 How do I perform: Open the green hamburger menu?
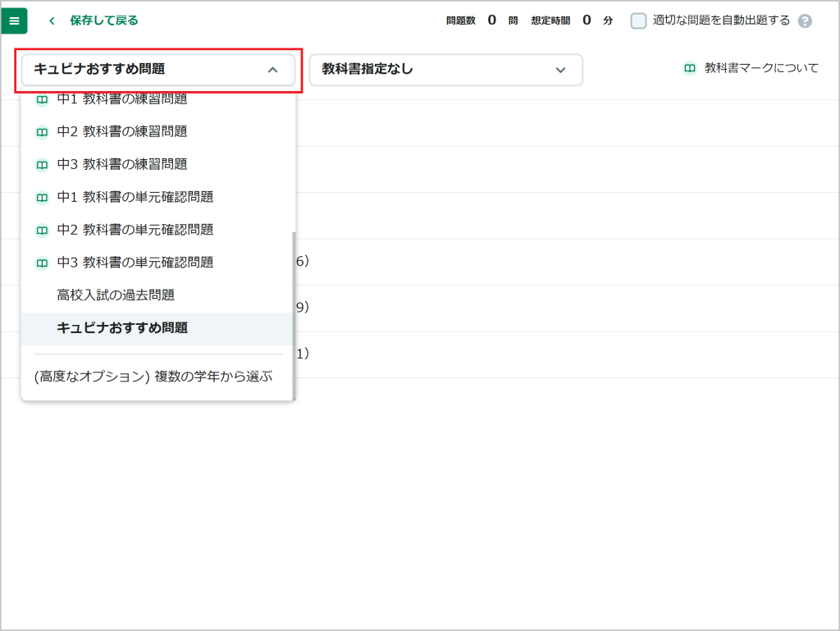[x=15, y=21]
